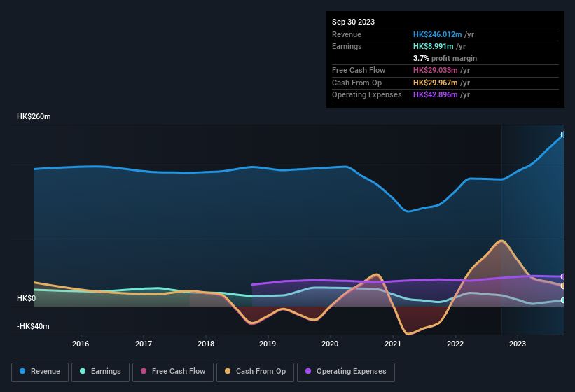Click the teal Earnings legend dot

(x=83, y=372)
